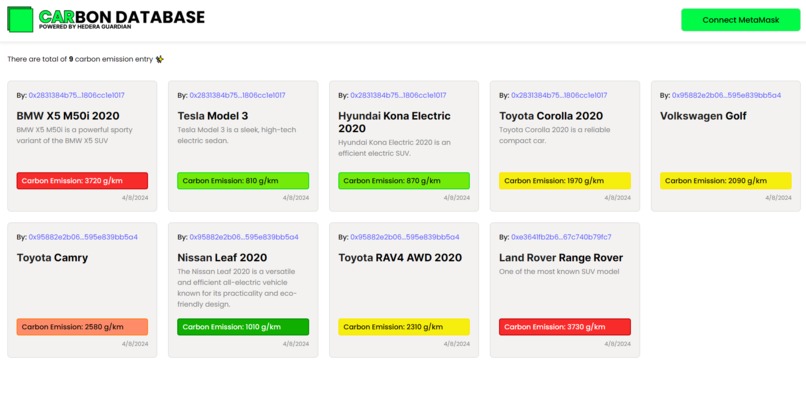Viewport: 806px width, 400px height.
Task: Select the yellow 2310 g/km emission badge
Action: 404,326
